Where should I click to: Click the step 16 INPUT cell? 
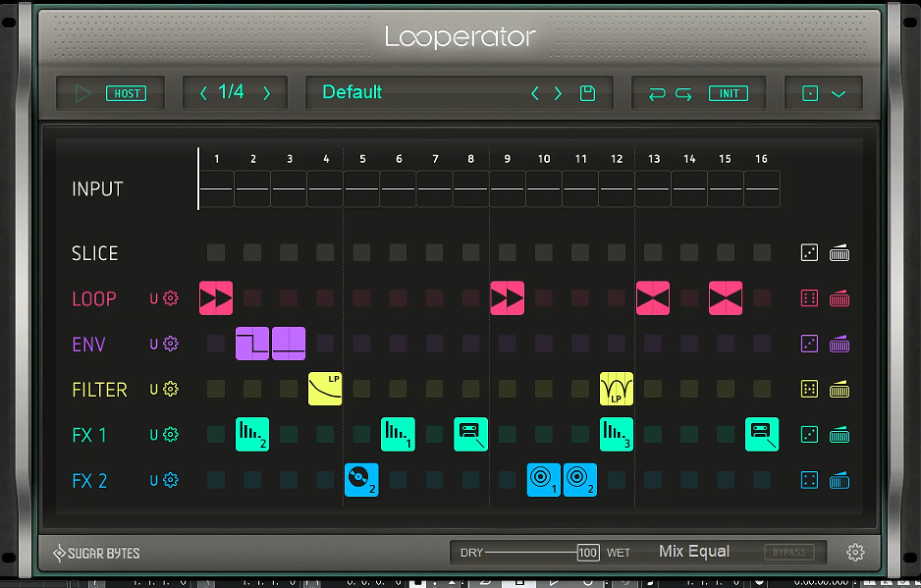click(762, 189)
